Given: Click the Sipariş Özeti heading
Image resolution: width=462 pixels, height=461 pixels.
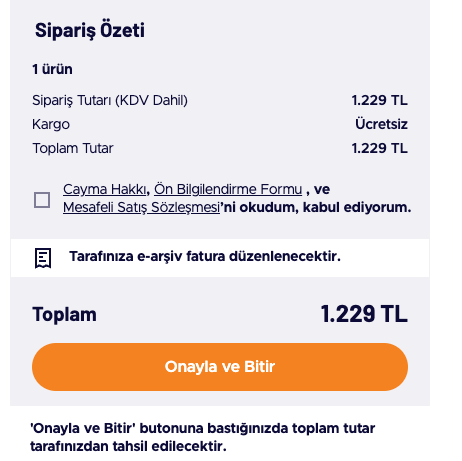Looking at the screenshot, I should (x=90, y=31).
